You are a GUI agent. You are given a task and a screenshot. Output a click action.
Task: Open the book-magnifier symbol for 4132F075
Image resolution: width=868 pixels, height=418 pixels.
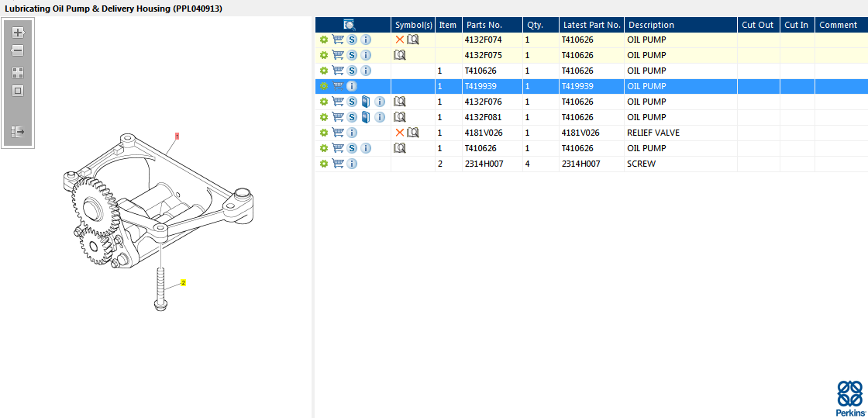tap(400, 55)
